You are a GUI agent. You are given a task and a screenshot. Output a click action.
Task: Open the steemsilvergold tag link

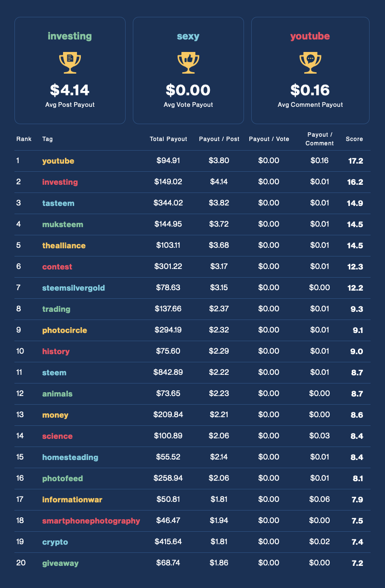point(74,288)
